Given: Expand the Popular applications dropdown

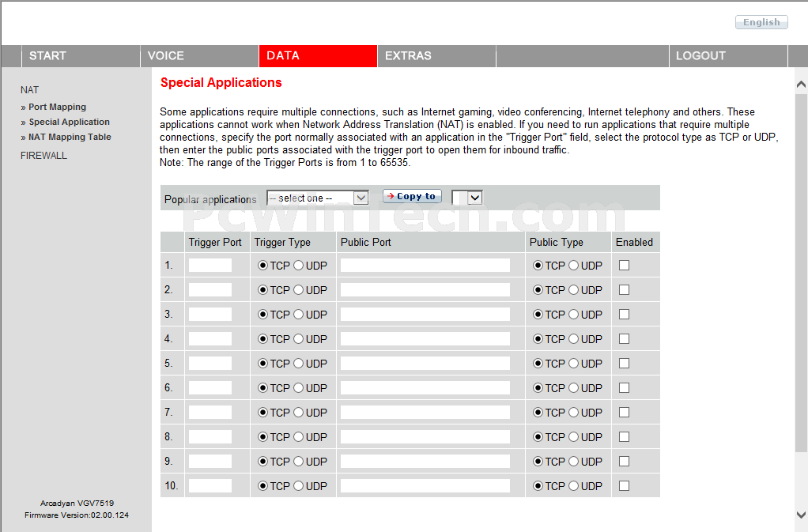Looking at the screenshot, I should [x=318, y=198].
